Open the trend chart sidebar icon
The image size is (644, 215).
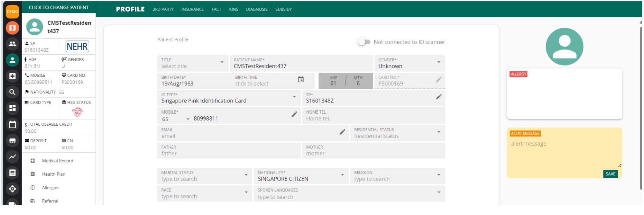tap(12, 156)
